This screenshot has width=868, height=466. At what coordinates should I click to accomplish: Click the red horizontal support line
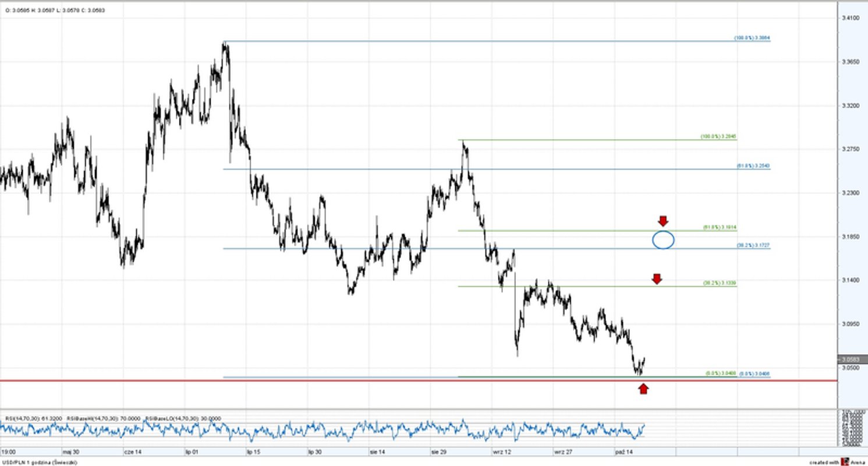[x=408, y=379]
